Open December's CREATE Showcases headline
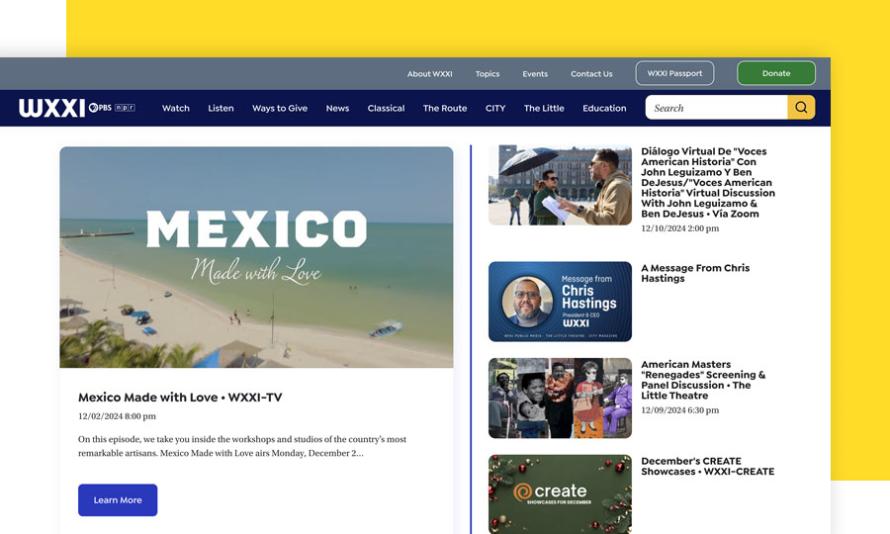 (x=707, y=466)
